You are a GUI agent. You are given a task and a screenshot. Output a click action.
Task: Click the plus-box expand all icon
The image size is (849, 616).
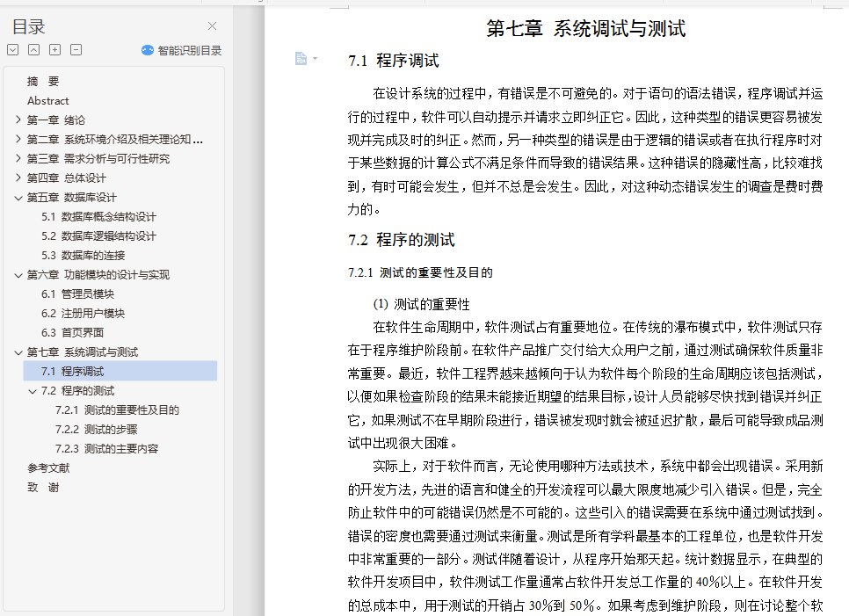[54, 50]
